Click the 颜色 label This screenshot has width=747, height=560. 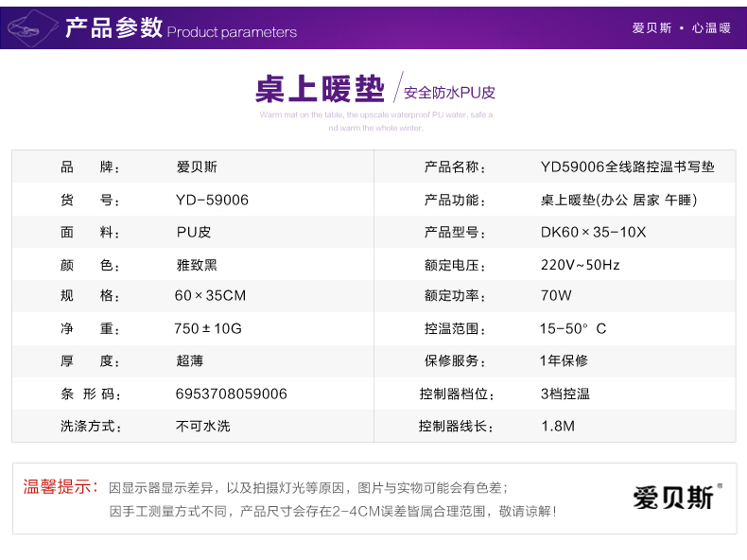90,265
